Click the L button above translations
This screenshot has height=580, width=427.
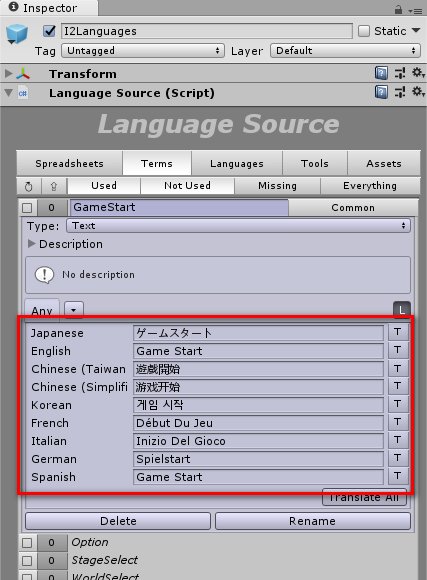click(x=402, y=309)
